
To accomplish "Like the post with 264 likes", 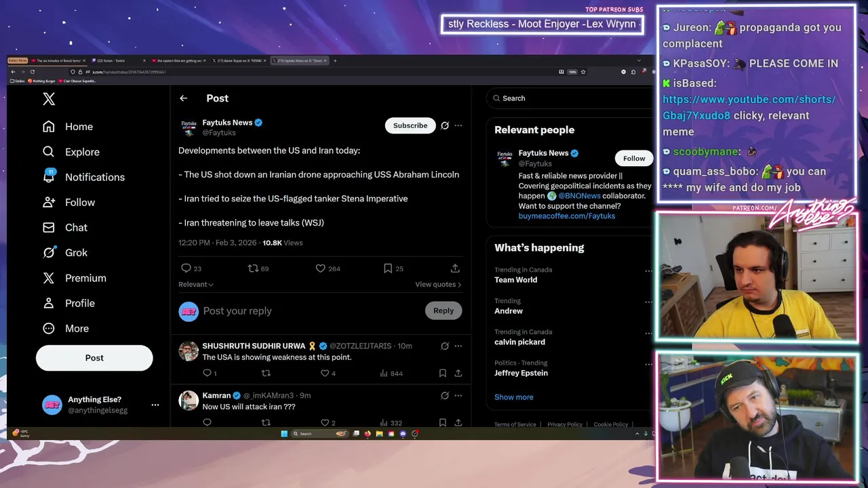I will 321,268.
